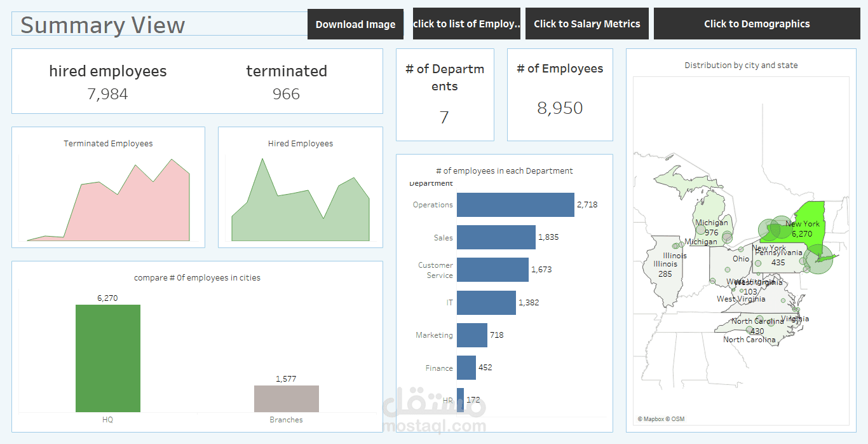Go to the Demographics view
Screen dimensions: 868x444
[x=757, y=24]
